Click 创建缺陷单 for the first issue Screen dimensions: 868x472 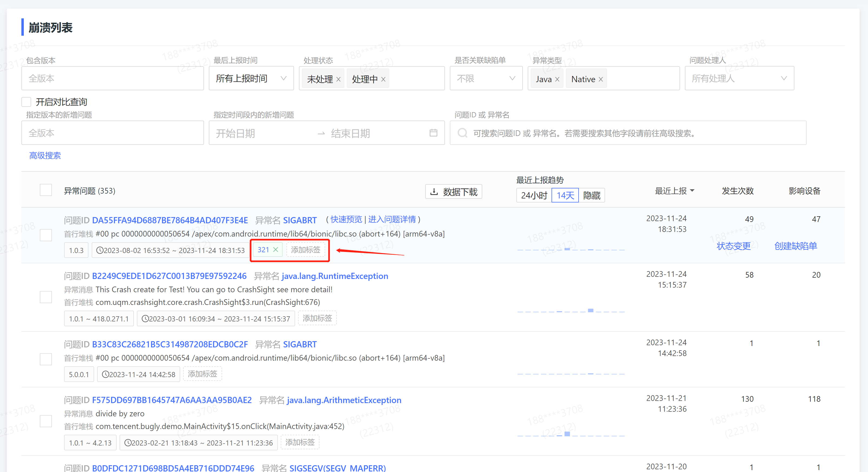pyautogui.click(x=796, y=246)
